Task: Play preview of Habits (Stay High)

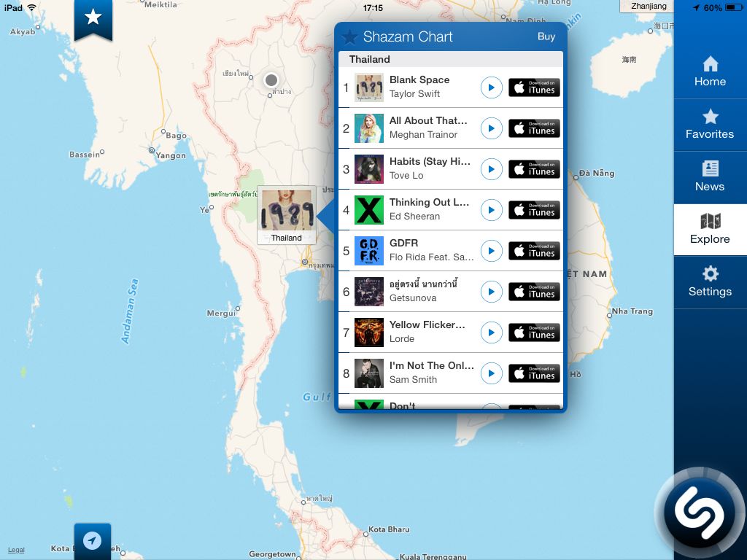Action: 491,169
